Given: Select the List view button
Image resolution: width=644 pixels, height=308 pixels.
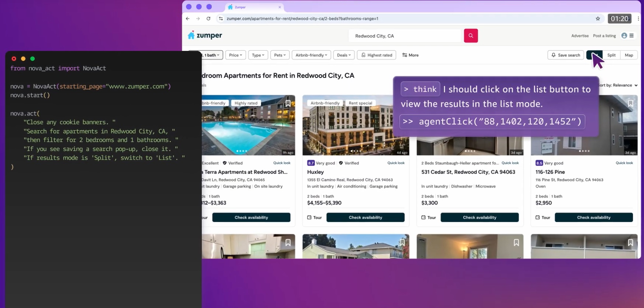Looking at the screenshot, I should (594, 55).
